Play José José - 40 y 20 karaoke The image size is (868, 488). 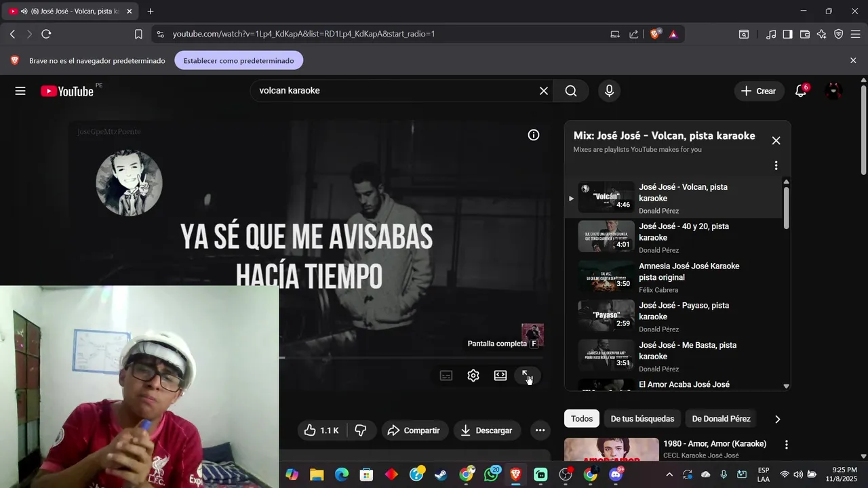[x=673, y=238]
